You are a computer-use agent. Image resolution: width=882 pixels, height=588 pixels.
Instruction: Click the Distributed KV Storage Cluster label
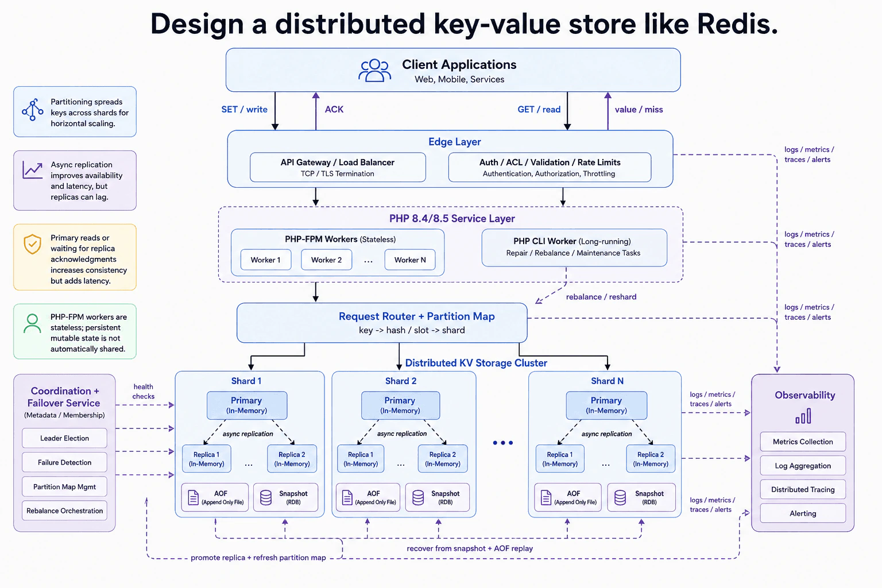[476, 363]
